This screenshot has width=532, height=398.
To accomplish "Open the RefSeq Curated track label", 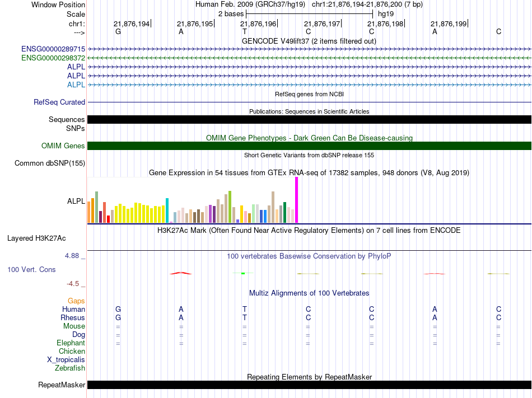I will pos(59,102).
